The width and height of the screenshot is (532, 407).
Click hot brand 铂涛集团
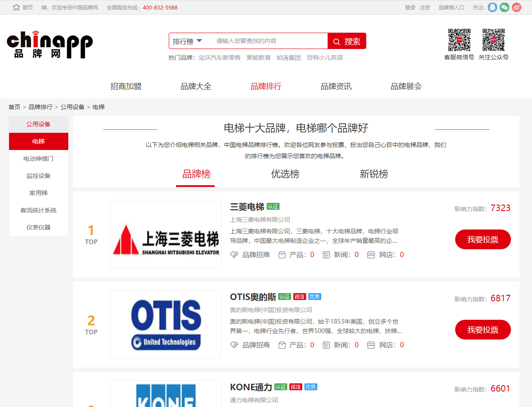click(x=289, y=58)
